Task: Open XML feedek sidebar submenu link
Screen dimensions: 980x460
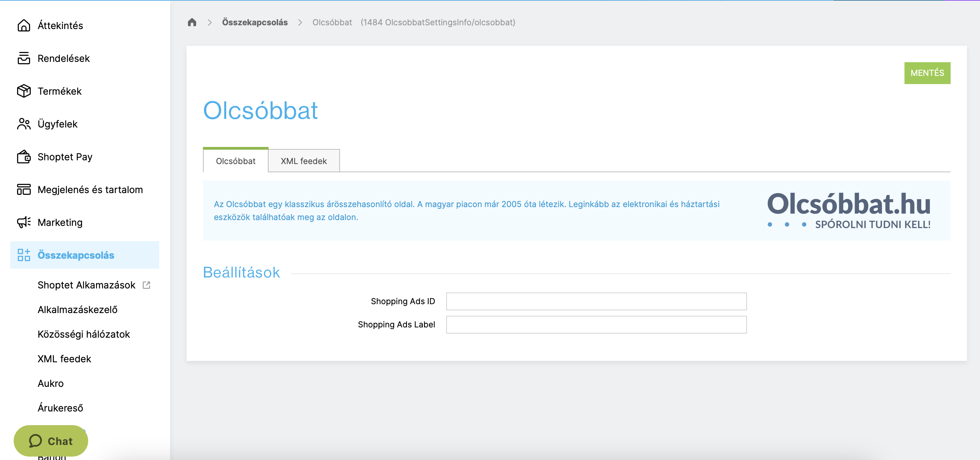Action: 64,359
